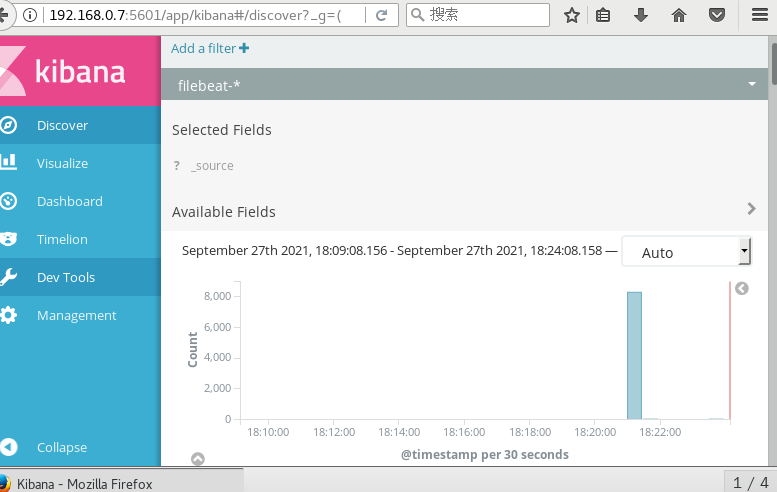Click the Collapse sidebar arrow icon
777x492 pixels.
[x=8, y=447]
